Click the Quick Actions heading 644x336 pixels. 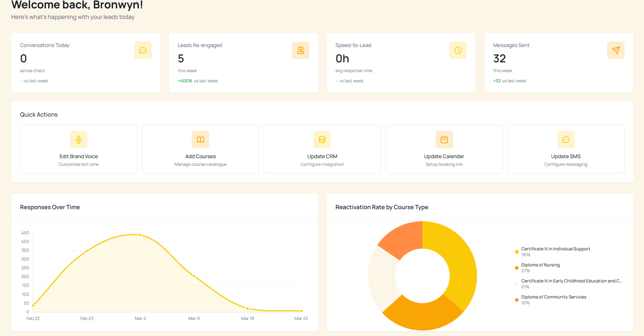(x=39, y=114)
